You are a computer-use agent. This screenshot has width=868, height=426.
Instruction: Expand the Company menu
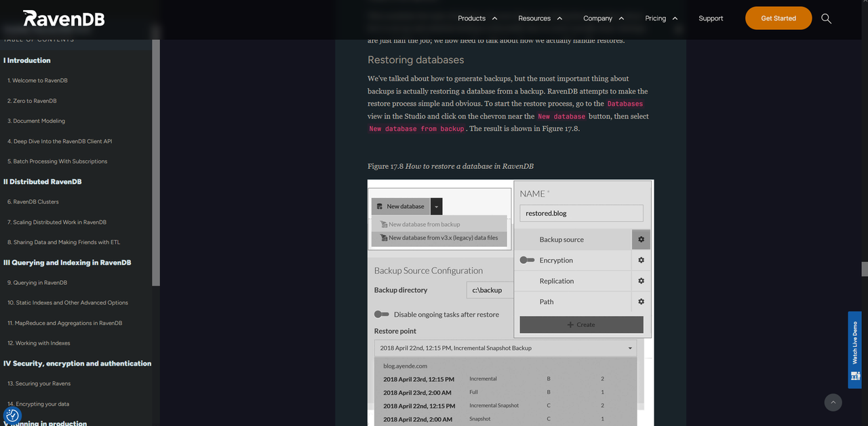click(604, 18)
